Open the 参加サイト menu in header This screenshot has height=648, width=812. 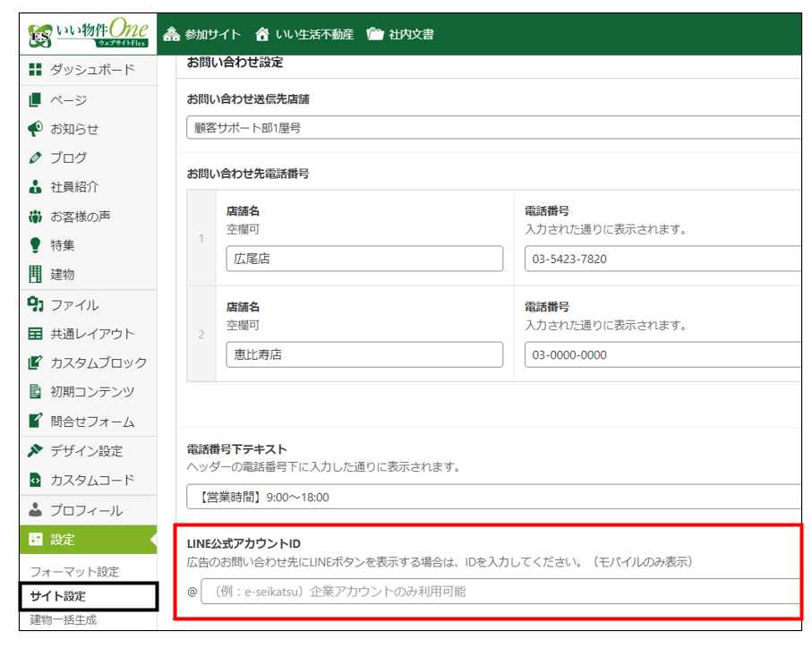202,35
